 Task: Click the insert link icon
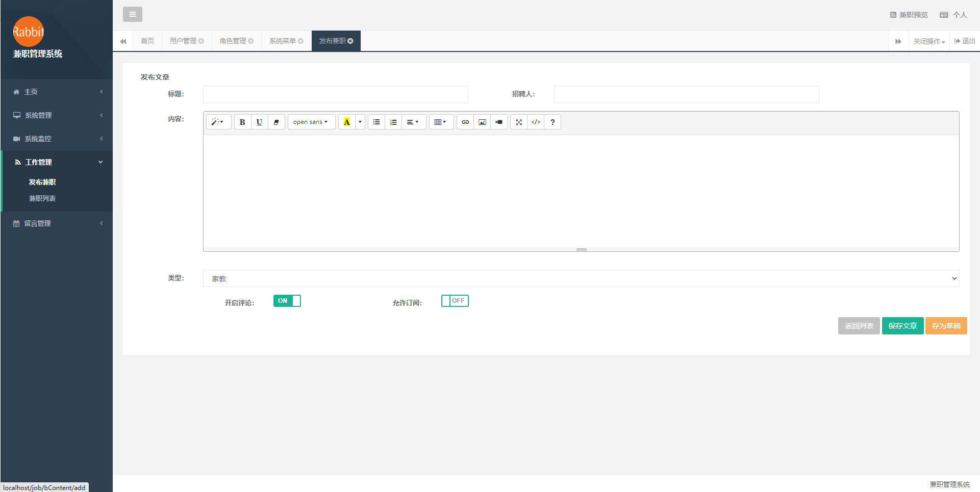[x=465, y=122]
